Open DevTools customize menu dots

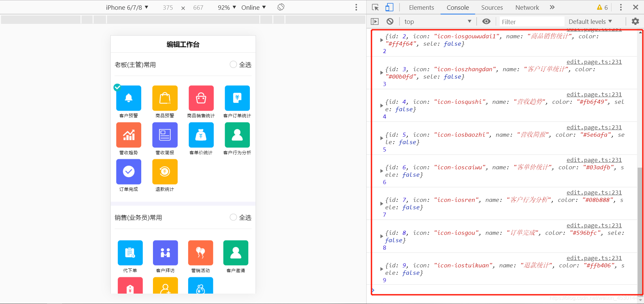(x=621, y=7)
